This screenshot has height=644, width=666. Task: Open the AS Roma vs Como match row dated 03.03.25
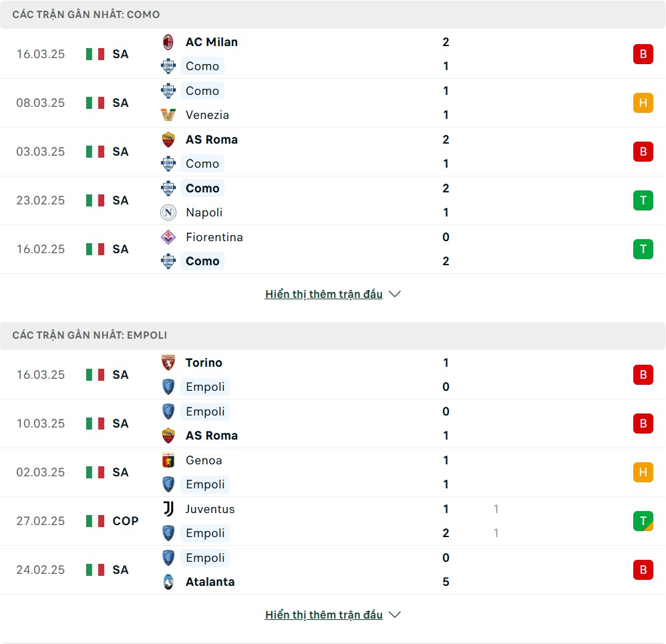tap(333, 152)
